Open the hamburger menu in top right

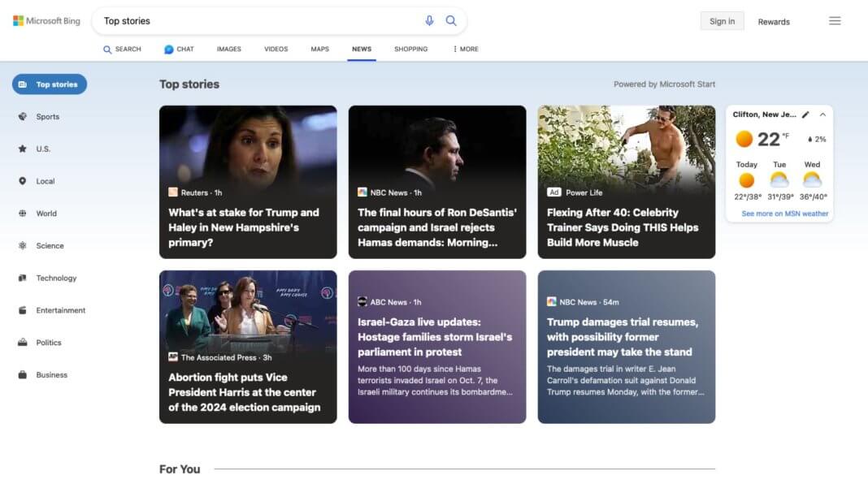pyautogui.click(x=835, y=20)
